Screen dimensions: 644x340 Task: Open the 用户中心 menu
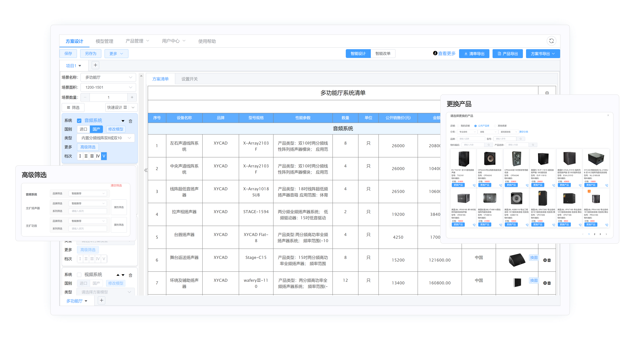coord(174,41)
